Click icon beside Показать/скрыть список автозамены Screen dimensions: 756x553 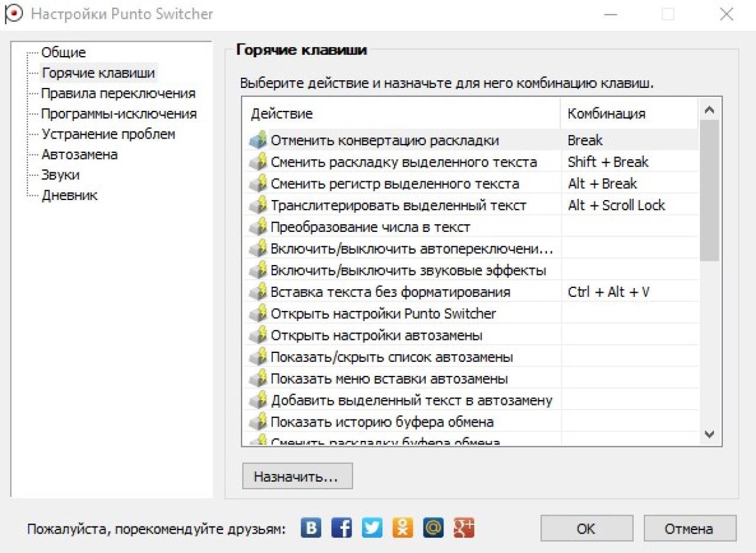(258, 357)
